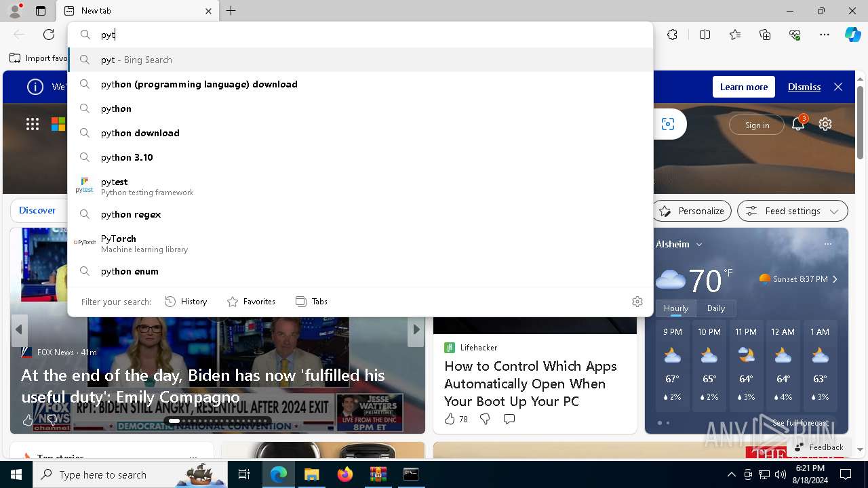Launch Firefox from the taskbar

tap(345, 474)
